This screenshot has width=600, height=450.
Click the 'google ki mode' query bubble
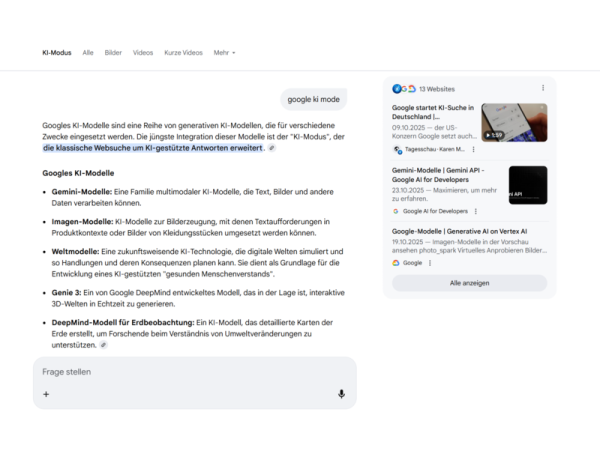tap(313, 99)
